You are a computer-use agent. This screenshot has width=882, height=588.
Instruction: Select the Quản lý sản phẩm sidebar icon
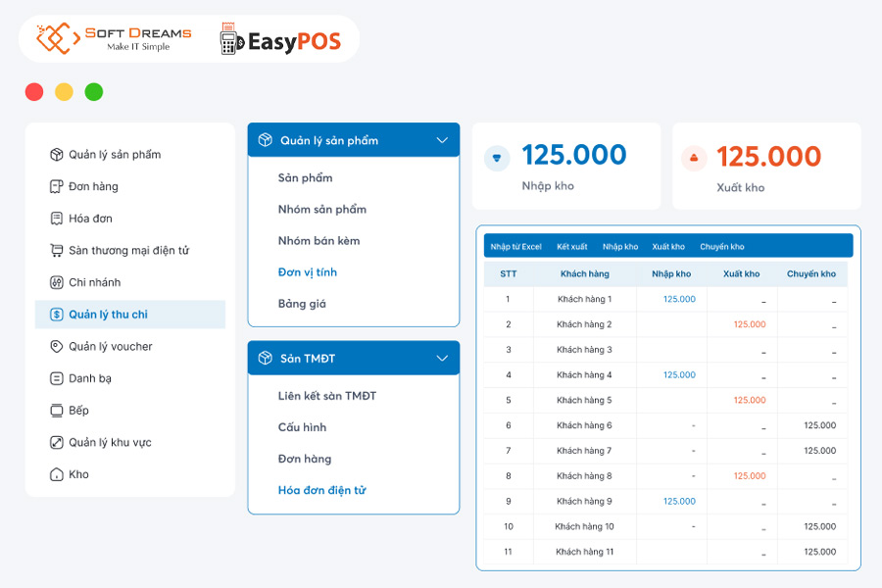click(x=56, y=154)
